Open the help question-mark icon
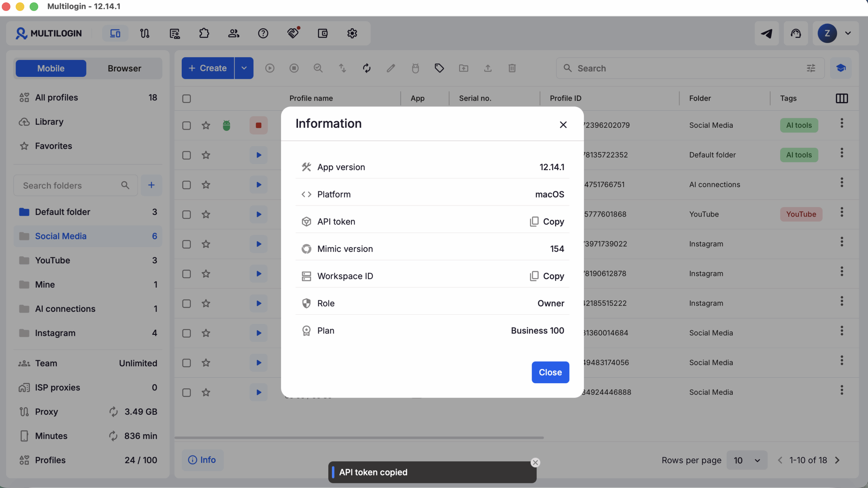This screenshot has height=488, width=868. point(263,33)
